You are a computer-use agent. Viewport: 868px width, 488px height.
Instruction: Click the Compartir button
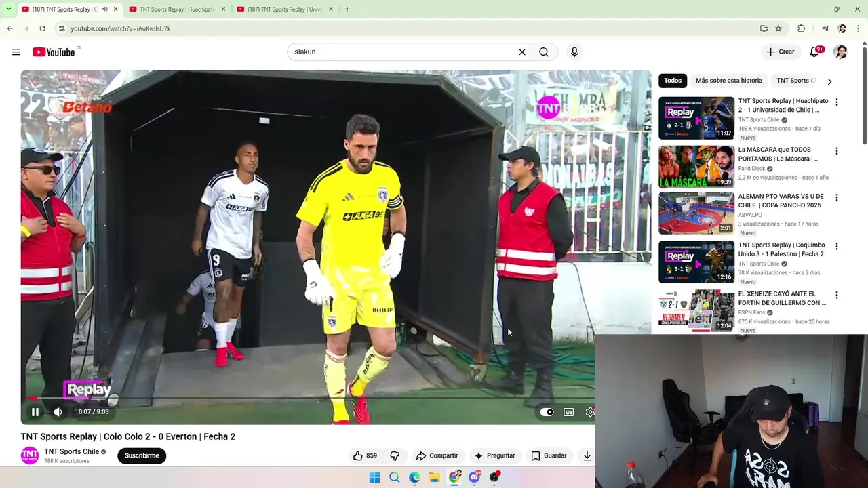click(x=437, y=455)
